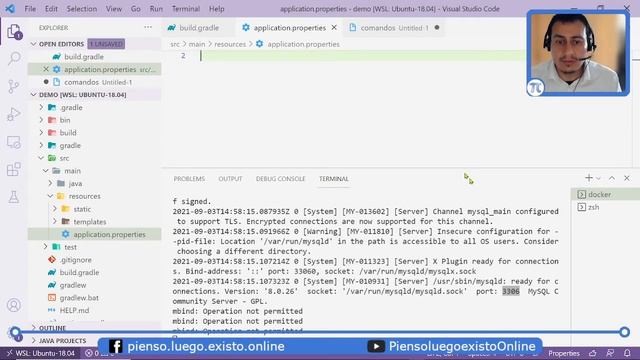Open .gitignore in the file tree
The height and width of the screenshot is (360, 640).
pos(76,260)
